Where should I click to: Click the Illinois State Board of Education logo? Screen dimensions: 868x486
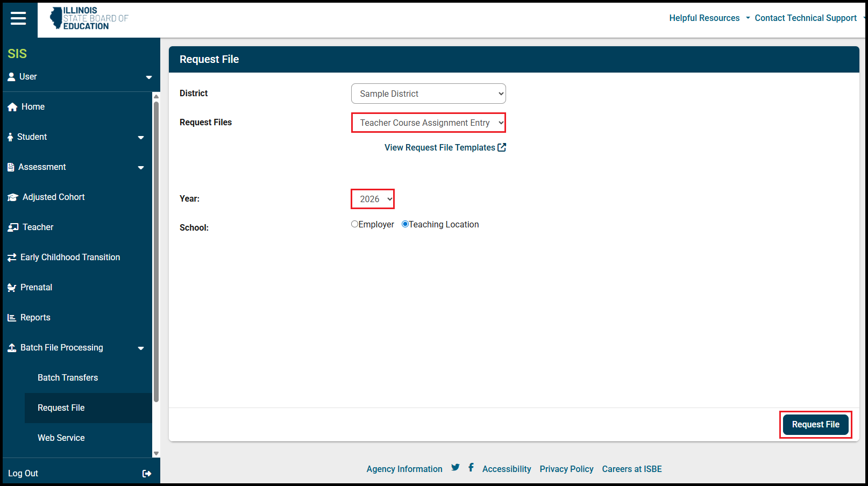(x=89, y=18)
